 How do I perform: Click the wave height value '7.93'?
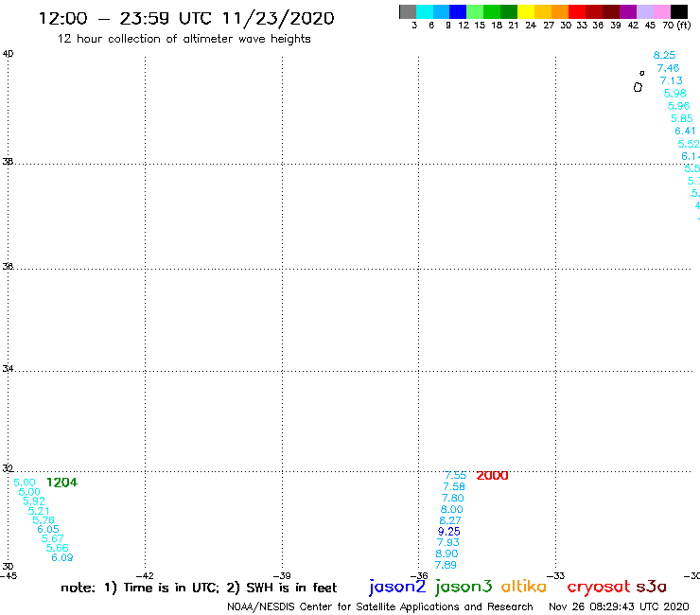pyautogui.click(x=447, y=542)
